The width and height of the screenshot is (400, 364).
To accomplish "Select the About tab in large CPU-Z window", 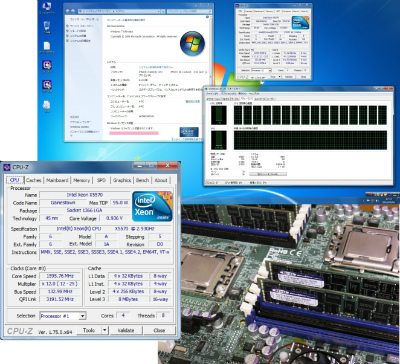I will [161, 180].
